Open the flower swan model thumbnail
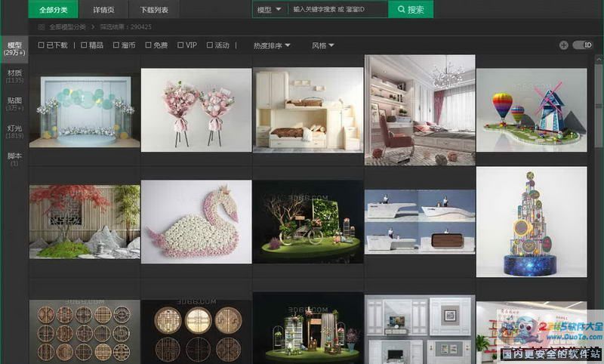The height and width of the screenshot is (364, 604). coord(196,222)
